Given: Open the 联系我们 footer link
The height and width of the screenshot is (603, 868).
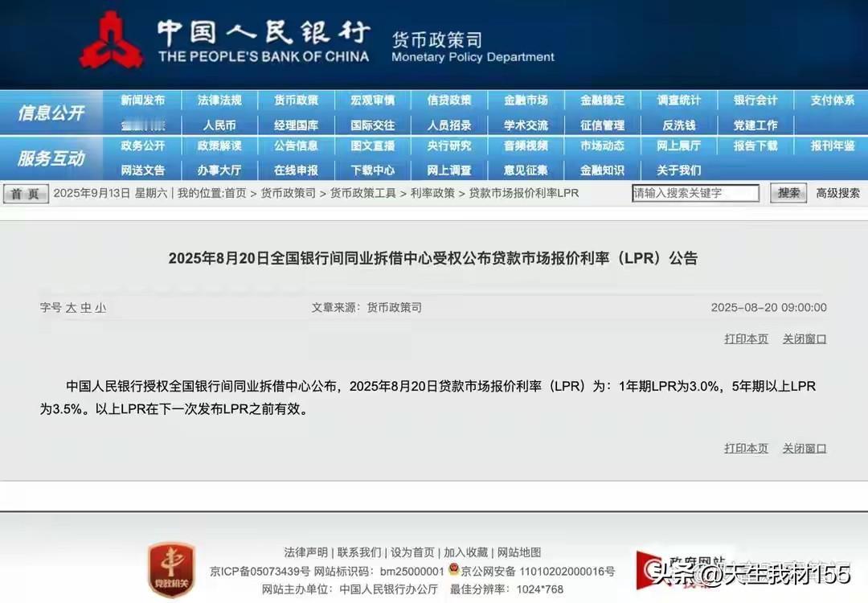Looking at the screenshot, I should click(x=359, y=552).
